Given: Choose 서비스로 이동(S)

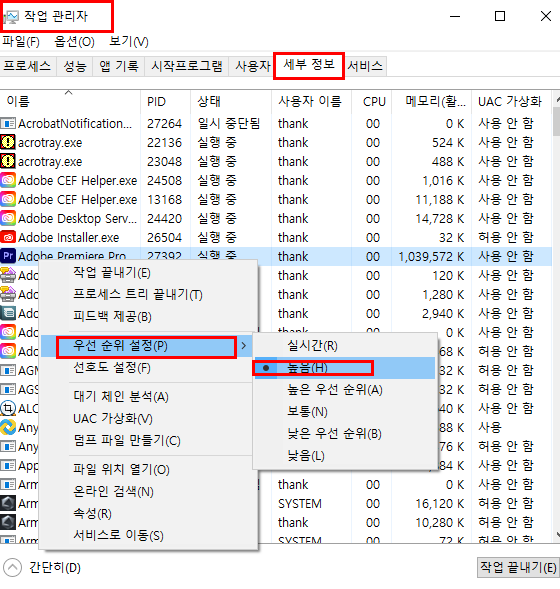Looking at the screenshot, I should [x=149, y=535].
